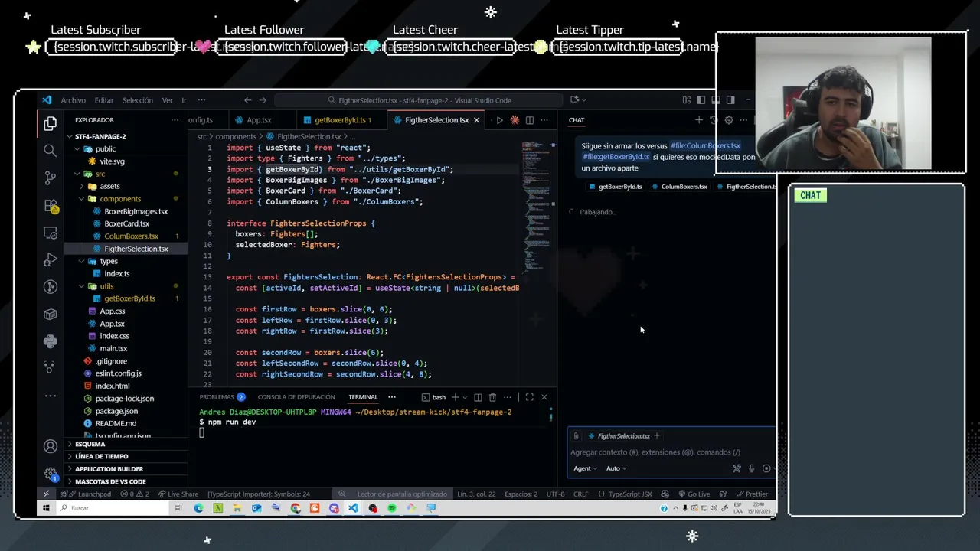Open Run and Debug view

51,259
